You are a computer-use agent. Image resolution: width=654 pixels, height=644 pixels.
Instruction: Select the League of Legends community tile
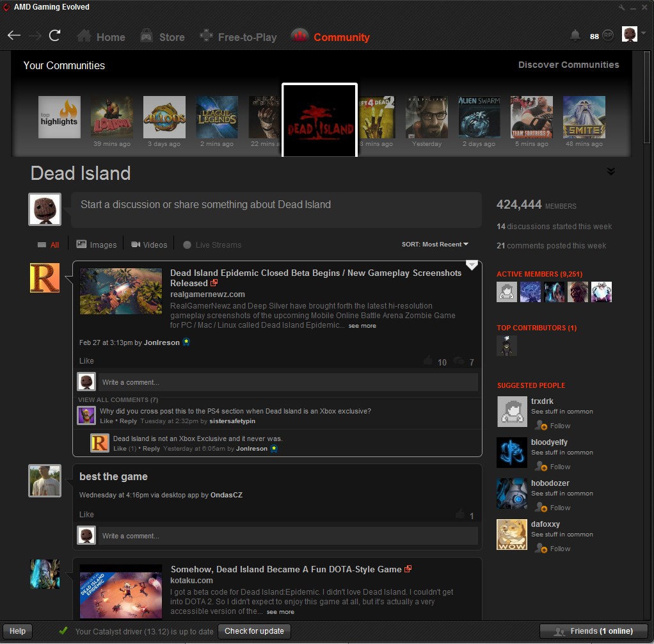coord(217,117)
